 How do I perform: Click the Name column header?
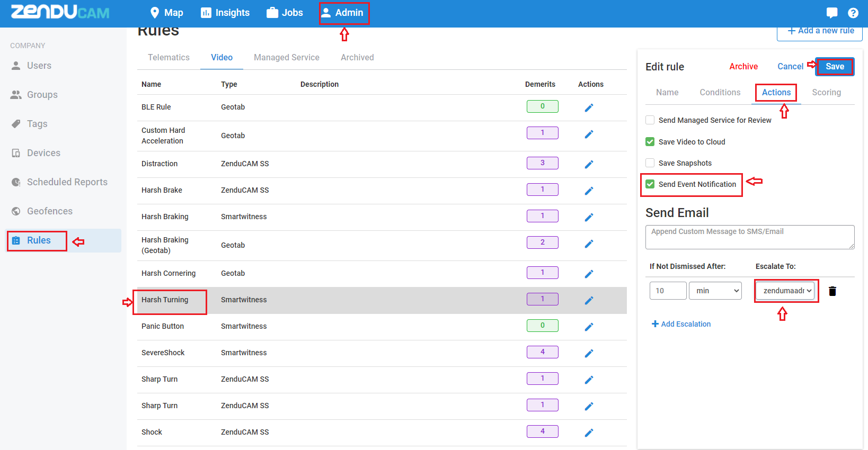(151, 84)
